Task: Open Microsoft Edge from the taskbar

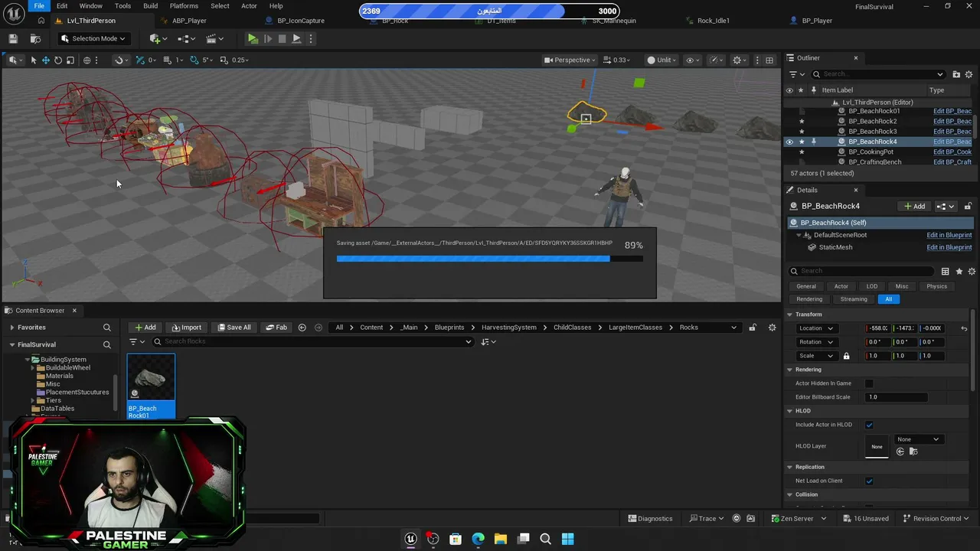Action: 478,539
